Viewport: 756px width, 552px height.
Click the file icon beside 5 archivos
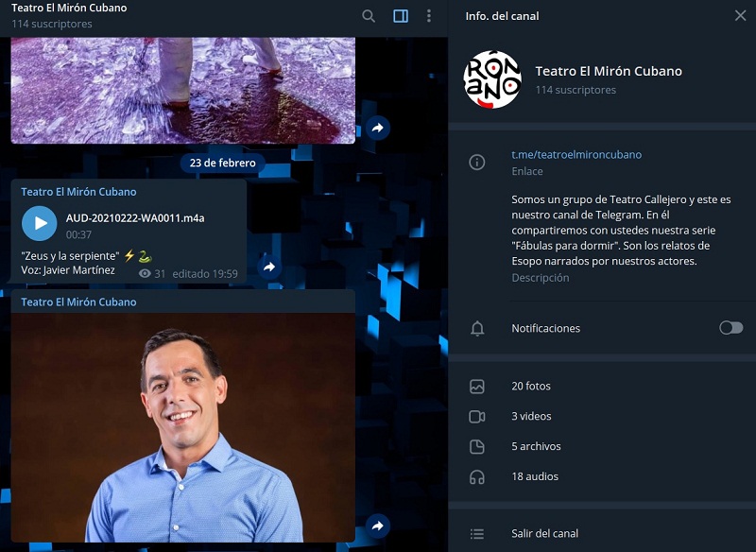(x=477, y=446)
